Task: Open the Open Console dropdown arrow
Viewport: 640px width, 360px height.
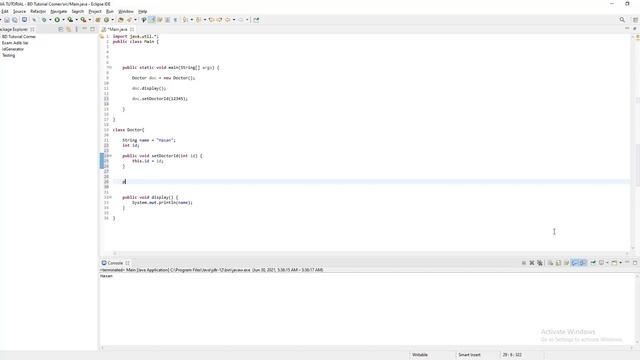Action: point(620,263)
